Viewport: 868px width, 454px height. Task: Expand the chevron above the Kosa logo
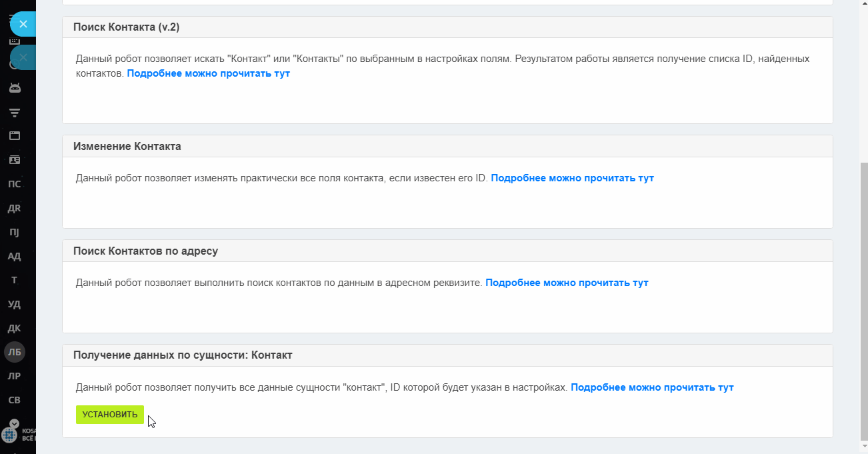click(x=14, y=423)
